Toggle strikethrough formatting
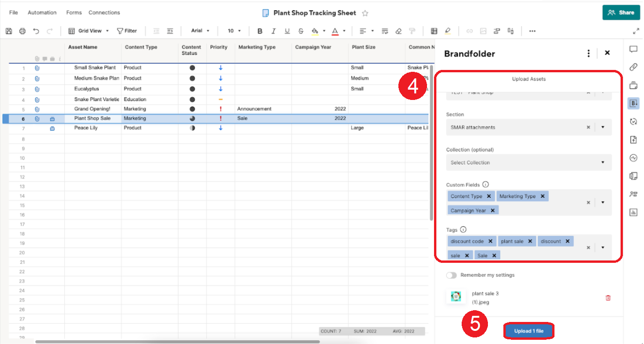Viewport: 644px width, 344px height. pos(301,31)
